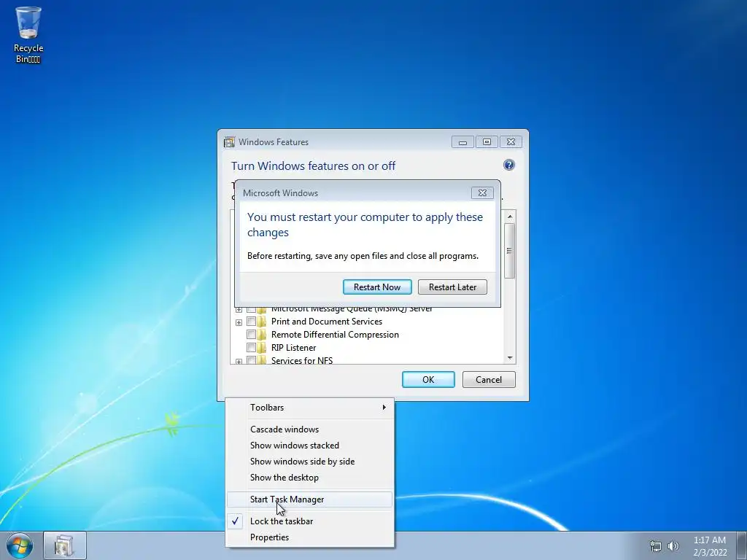Select Print and Document Services text
Screen dimensions: 747x560
pyautogui.click(x=326, y=322)
